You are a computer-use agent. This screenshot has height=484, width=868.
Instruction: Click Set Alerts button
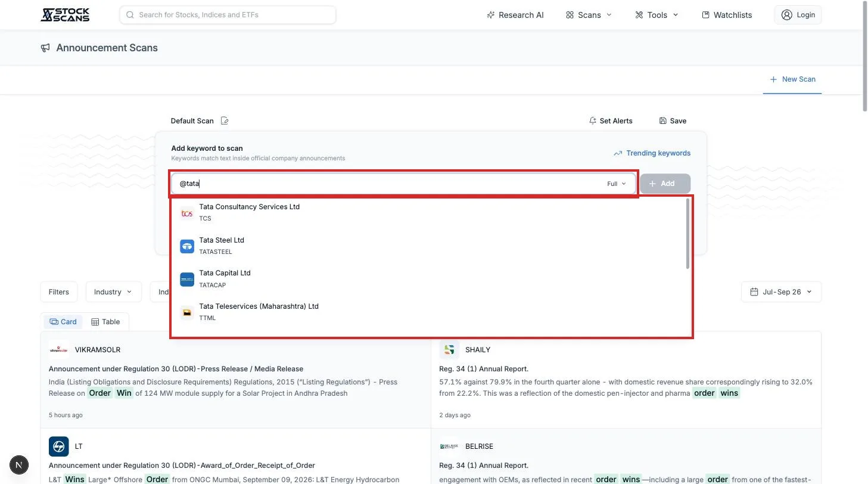click(611, 121)
